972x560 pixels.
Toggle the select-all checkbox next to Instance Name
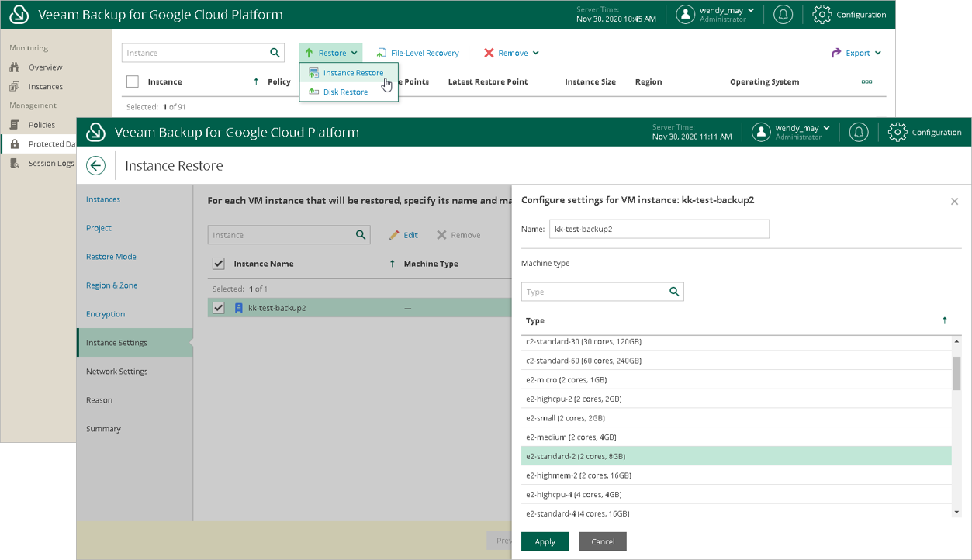point(219,264)
